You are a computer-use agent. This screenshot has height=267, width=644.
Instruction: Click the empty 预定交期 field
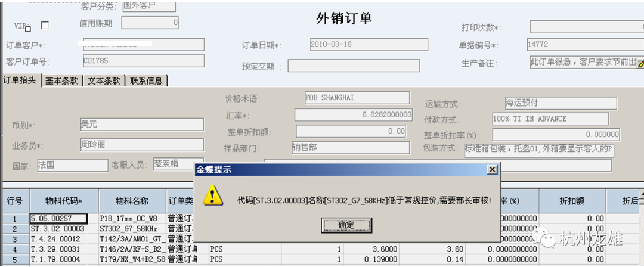354,66
